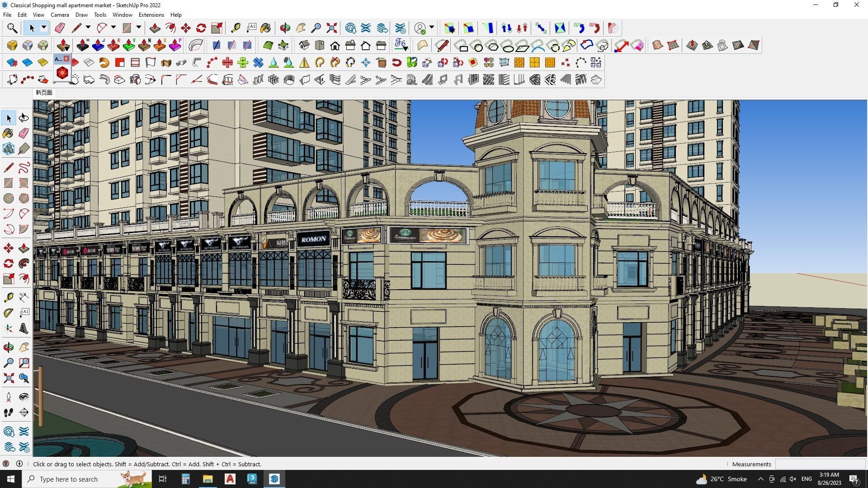Open the Window menu
The width and height of the screenshot is (868, 488).
pos(122,14)
